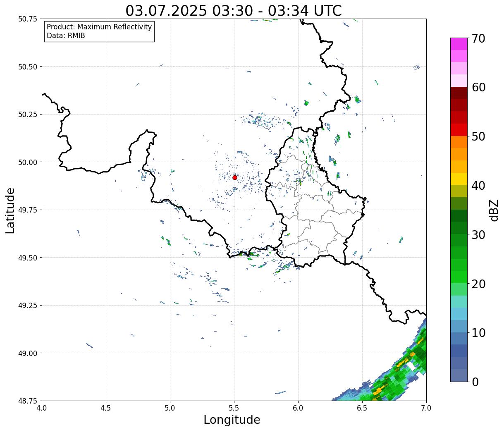
Task: Click the longitude tick label '6.0'
Action: coord(298,408)
